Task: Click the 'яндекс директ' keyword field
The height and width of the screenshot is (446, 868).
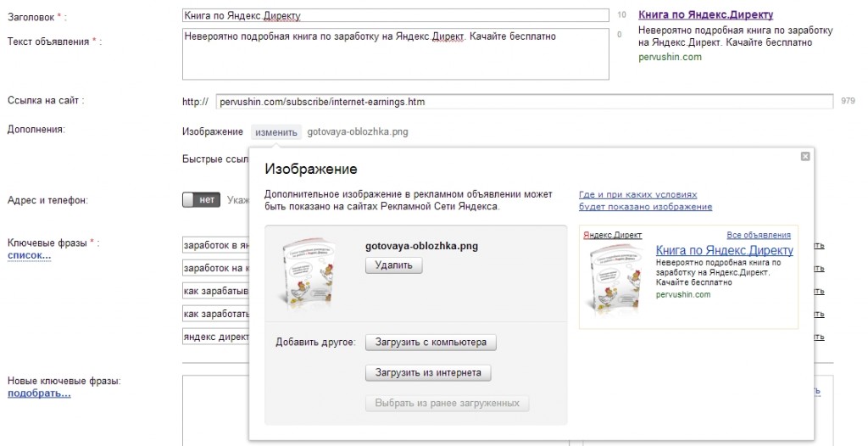Action: click(216, 337)
